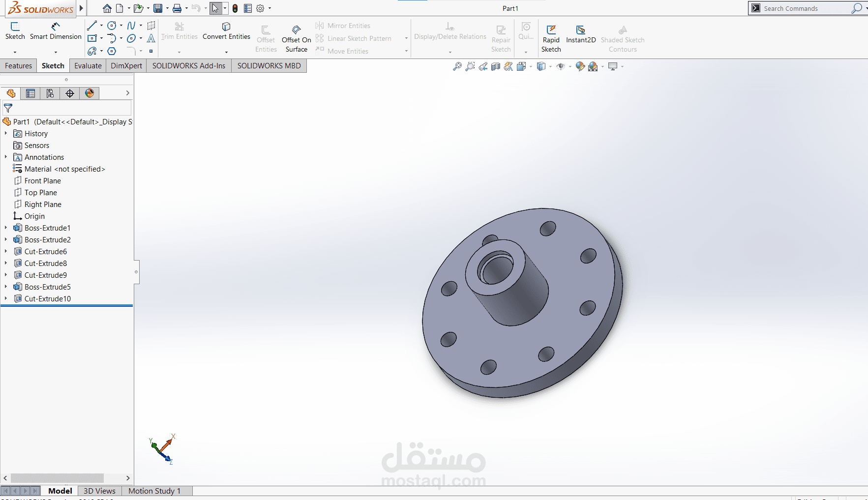Click the Rapid Sketch button

pyautogui.click(x=551, y=37)
